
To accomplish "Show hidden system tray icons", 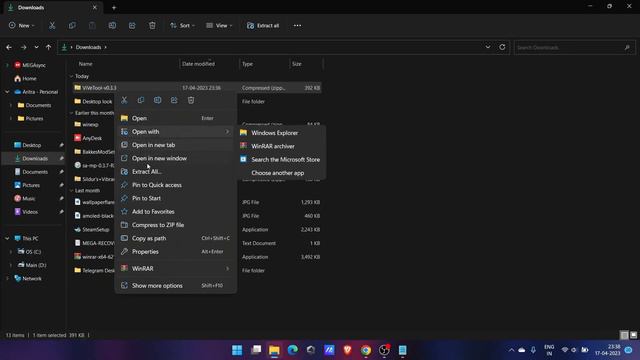I will click(511, 350).
